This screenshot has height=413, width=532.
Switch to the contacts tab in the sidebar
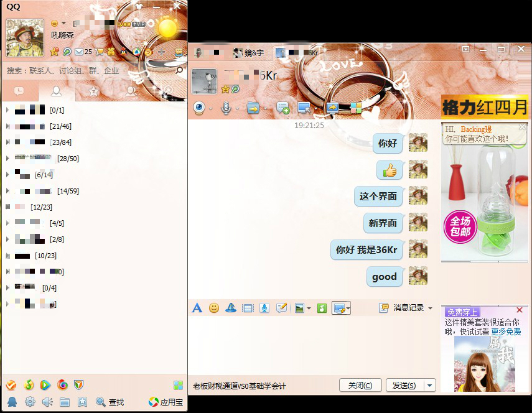(x=56, y=91)
